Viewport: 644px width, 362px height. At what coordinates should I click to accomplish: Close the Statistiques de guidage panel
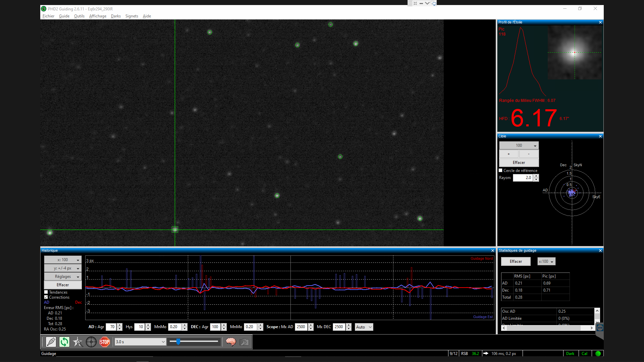(600, 251)
